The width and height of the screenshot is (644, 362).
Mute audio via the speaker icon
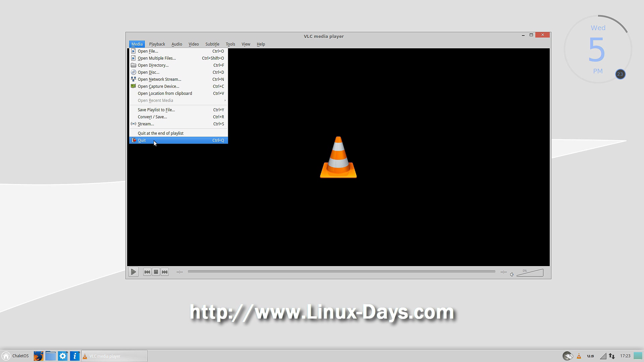(512, 275)
